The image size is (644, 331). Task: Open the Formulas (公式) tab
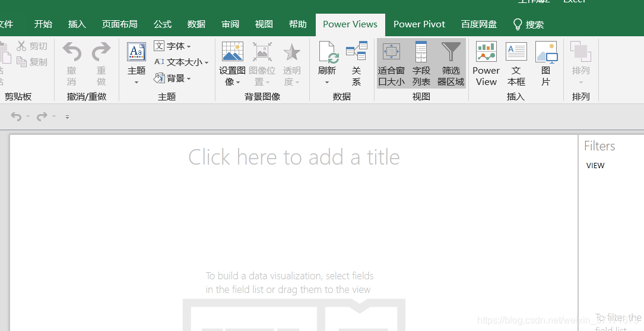[x=163, y=24]
